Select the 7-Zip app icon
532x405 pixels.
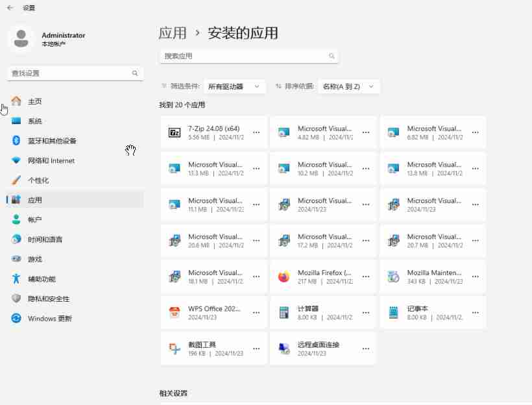click(x=173, y=132)
